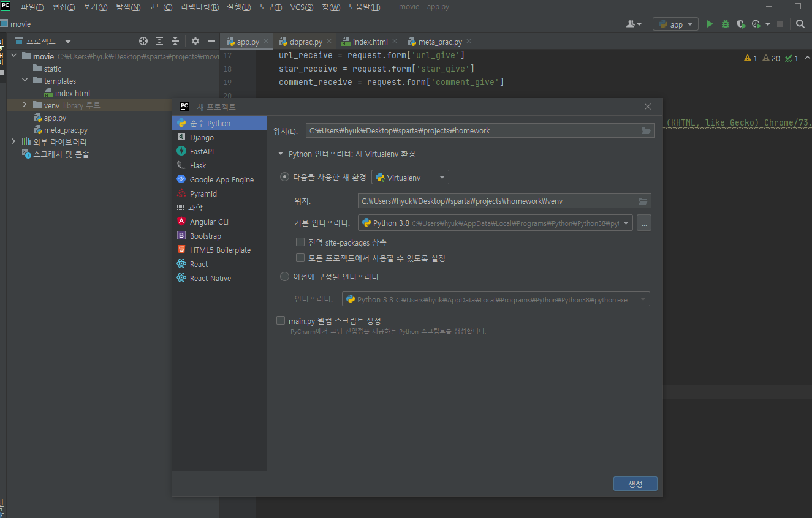This screenshot has width=812, height=518.
Task: Enable 전역 site-packages 상속 checkbox
Action: click(300, 242)
